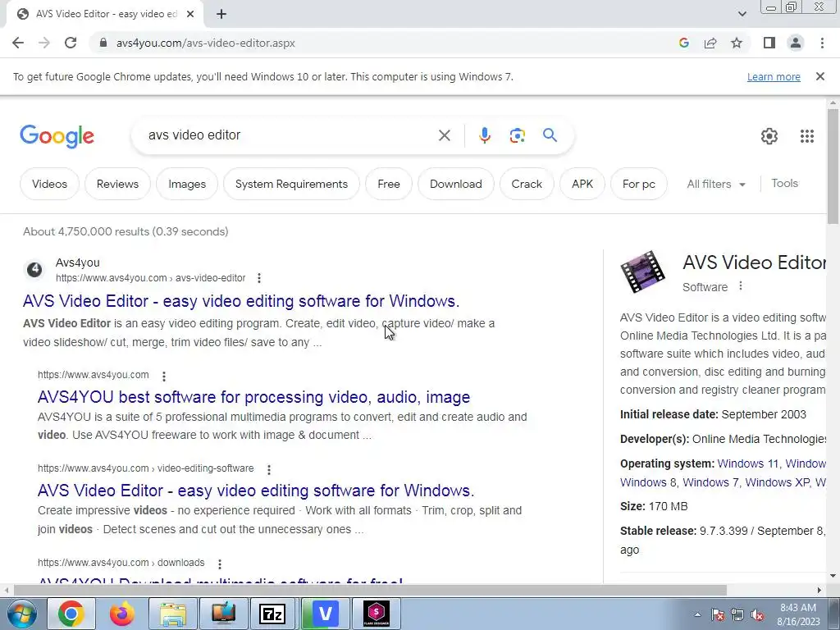Viewport: 840px width, 630px height.
Task: Open Google quick settings gear
Action: [x=769, y=136]
